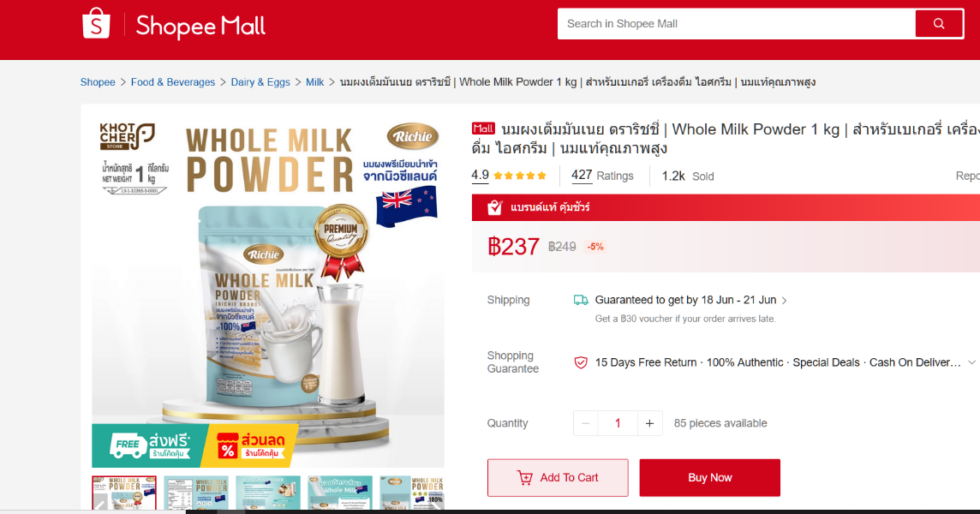Go to the Shopee breadcrumb home link

pyautogui.click(x=98, y=82)
